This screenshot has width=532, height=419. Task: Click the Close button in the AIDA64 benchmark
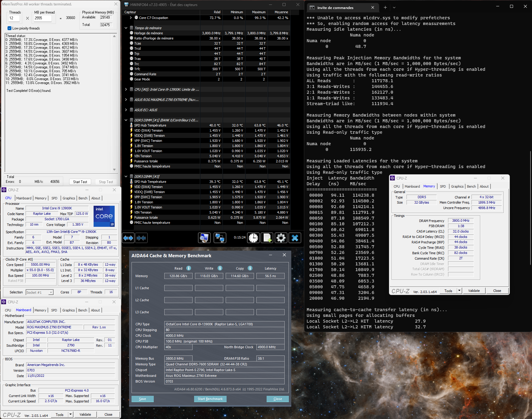click(278, 399)
